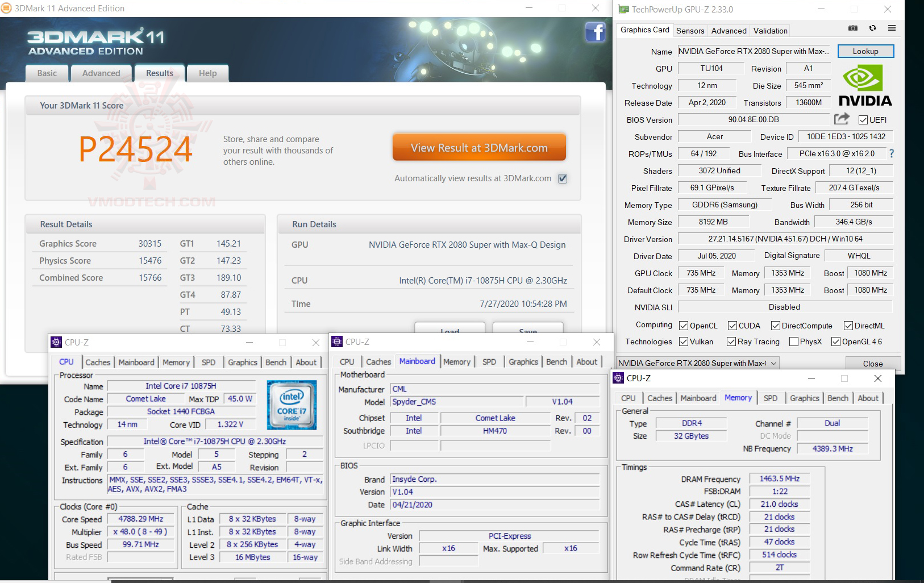Click the Driver Version field in GPU-Z

785,239
